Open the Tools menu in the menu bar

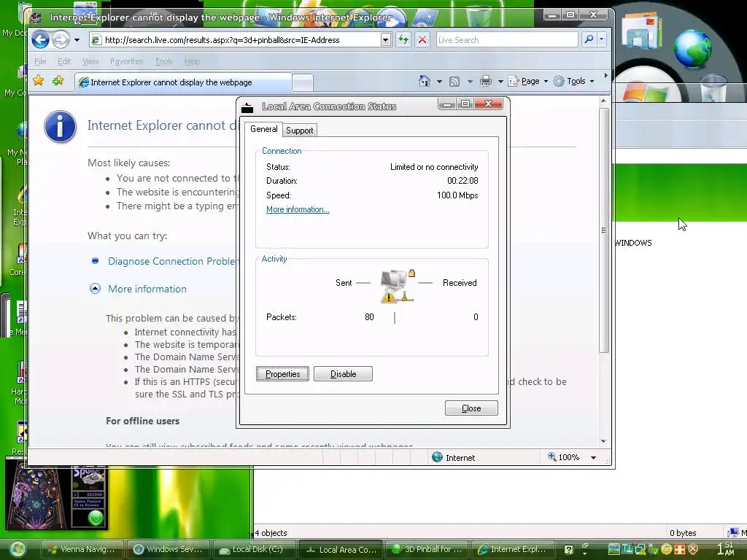coord(164,61)
